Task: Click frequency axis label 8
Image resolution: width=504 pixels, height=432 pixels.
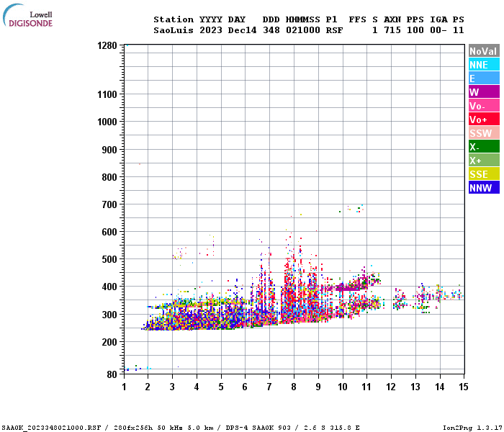Action: 294,387
